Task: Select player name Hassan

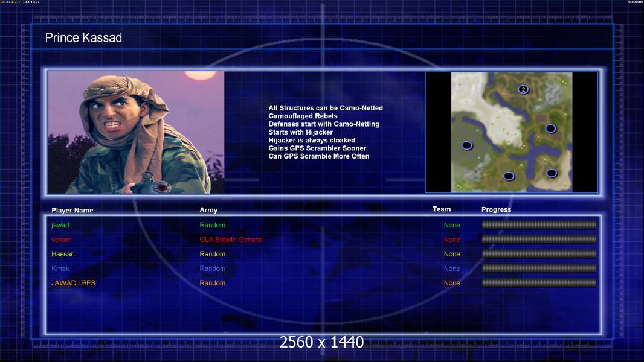Action: (x=63, y=254)
